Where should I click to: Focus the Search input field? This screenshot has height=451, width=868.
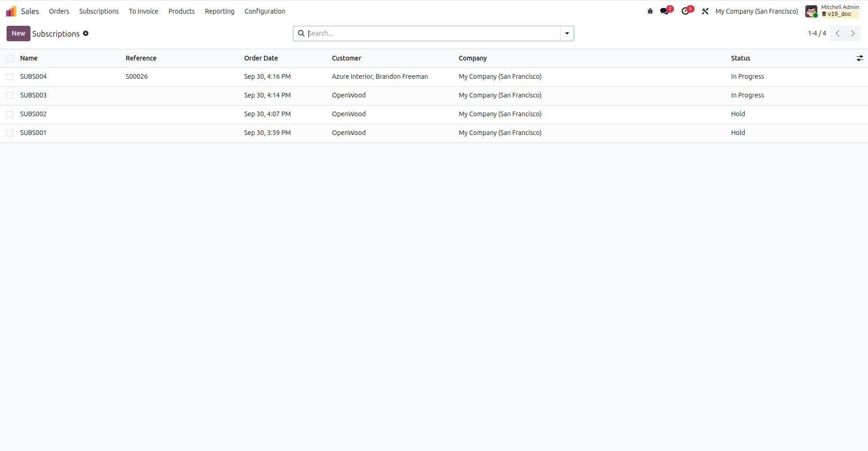click(x=434, y=33)
